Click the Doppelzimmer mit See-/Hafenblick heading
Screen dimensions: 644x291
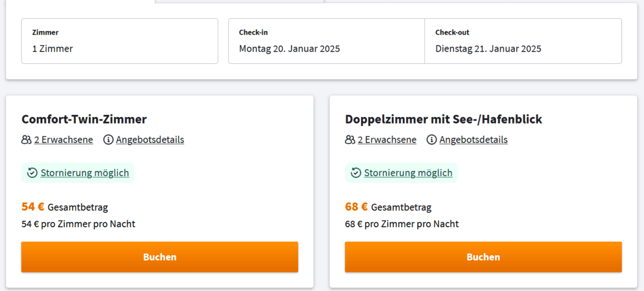443,119
